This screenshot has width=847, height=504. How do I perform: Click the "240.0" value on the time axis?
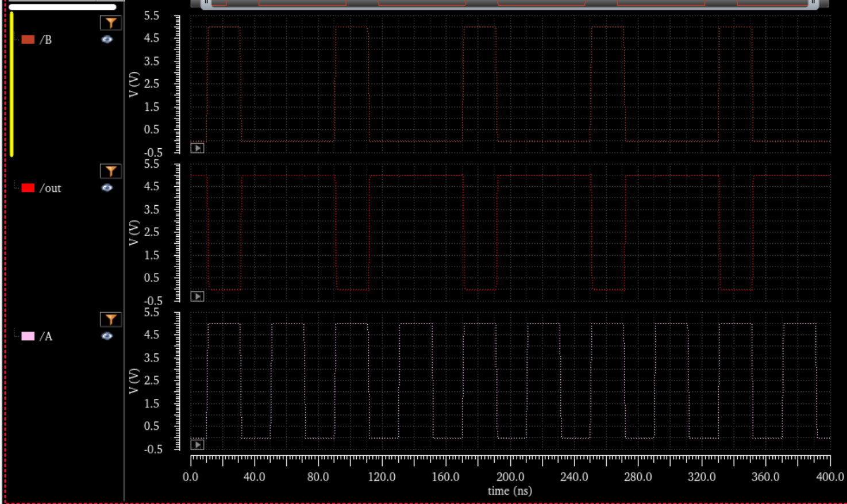pos(574,477)
